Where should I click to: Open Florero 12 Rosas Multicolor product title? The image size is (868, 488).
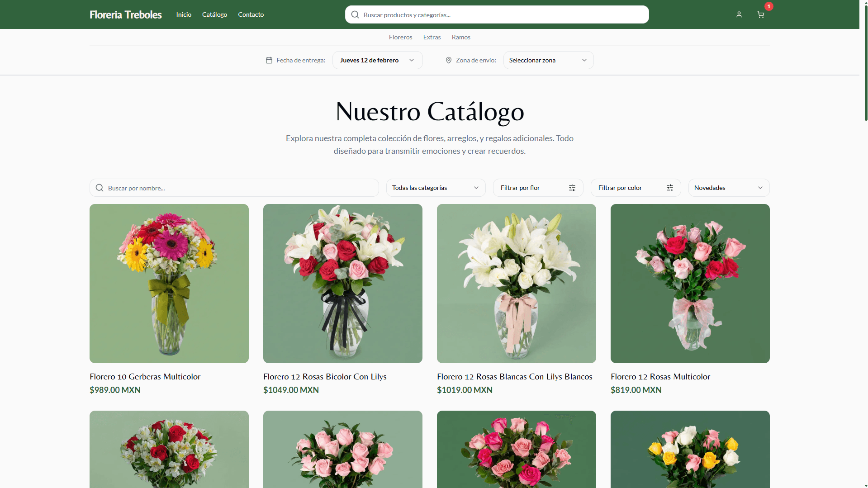[x=660, y=376]
